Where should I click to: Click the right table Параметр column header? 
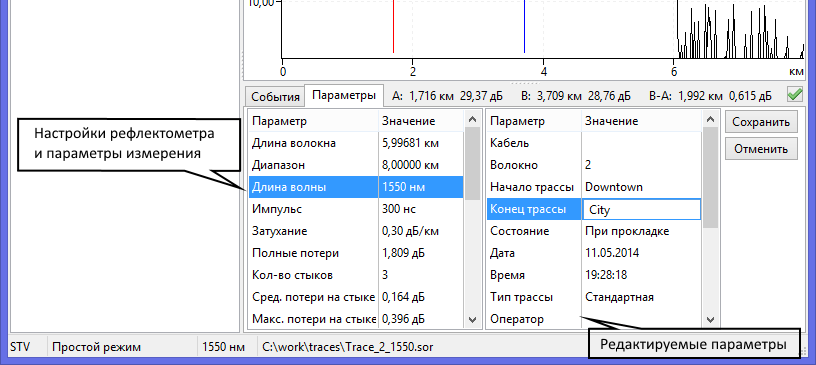[534, 121]
